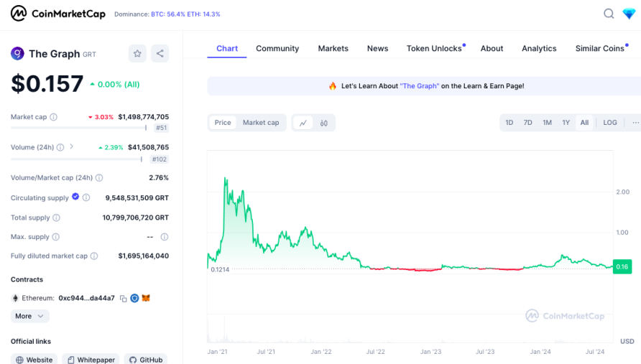Click BTC: 56.4% dominance link
Image resolution: width=641 pixels, height=364 pixels.
(x=167, y=14)
